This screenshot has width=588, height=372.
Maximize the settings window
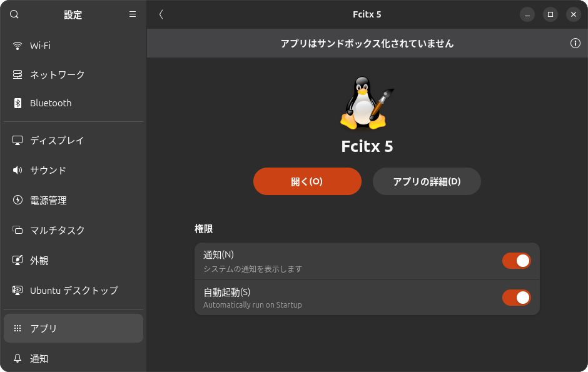tap(550, 14)
